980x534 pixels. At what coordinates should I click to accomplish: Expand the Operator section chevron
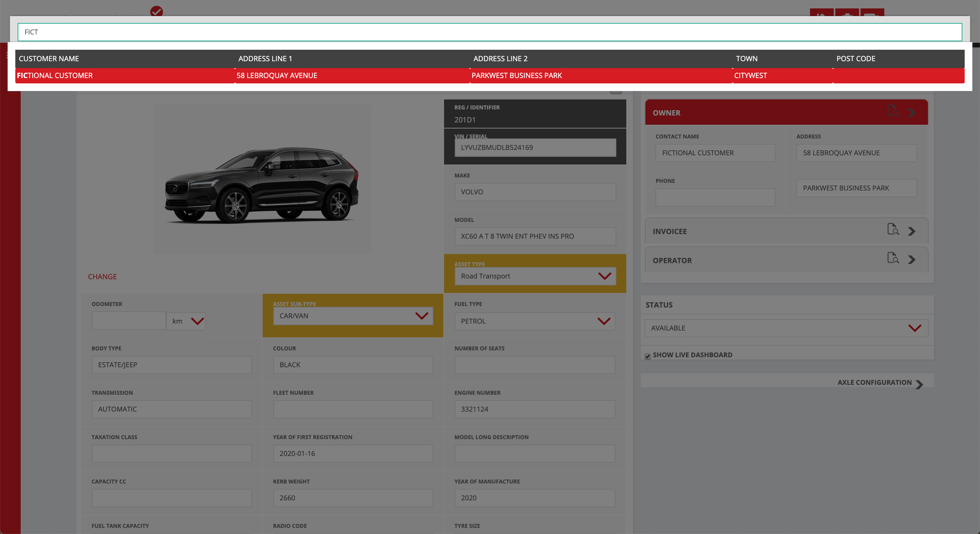tap(912, 260)
